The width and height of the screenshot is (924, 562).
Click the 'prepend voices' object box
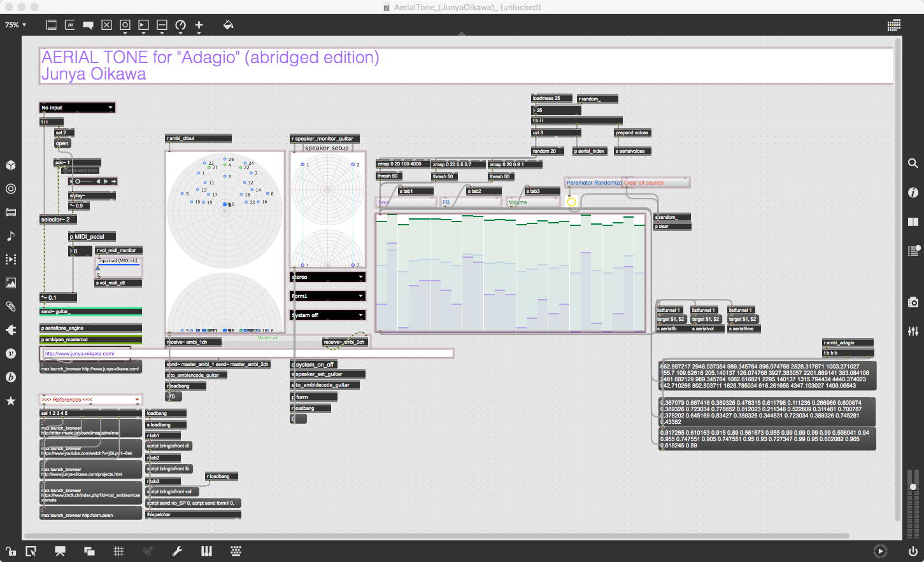point(632,133)
